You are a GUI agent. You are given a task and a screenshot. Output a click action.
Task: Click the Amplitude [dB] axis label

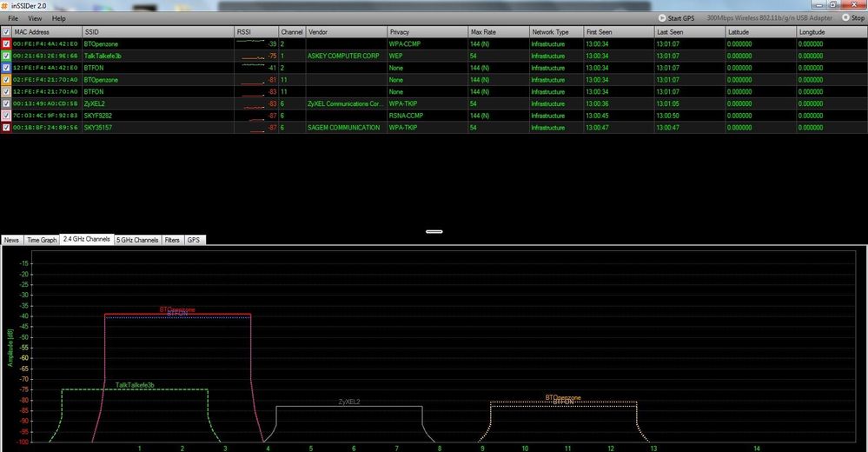[10, 348]
